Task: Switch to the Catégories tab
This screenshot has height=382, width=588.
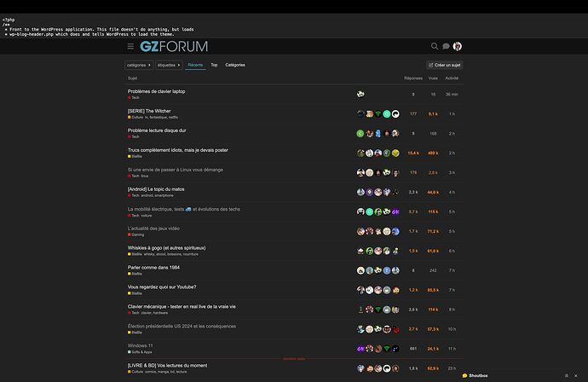Action: point(235,65)
